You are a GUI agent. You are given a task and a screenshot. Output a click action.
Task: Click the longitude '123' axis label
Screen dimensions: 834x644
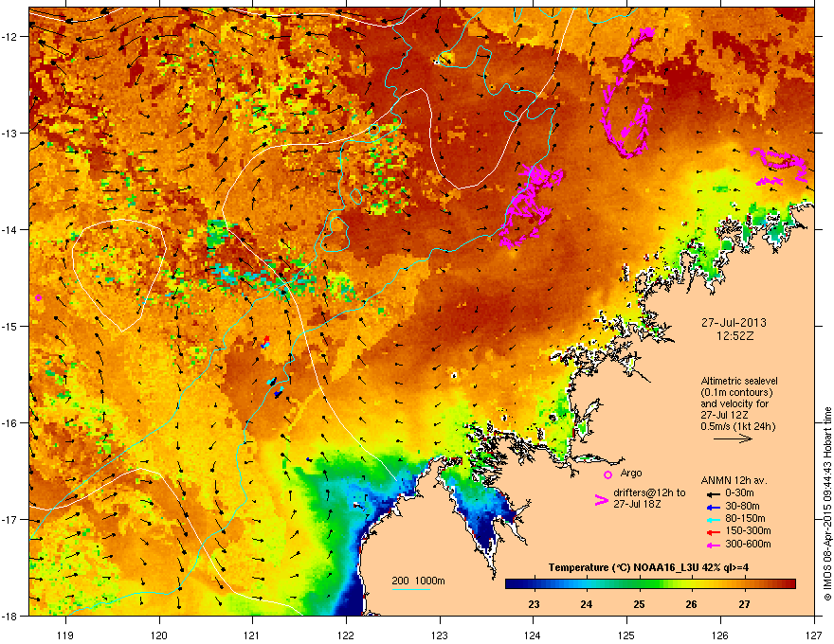point(440,635)
